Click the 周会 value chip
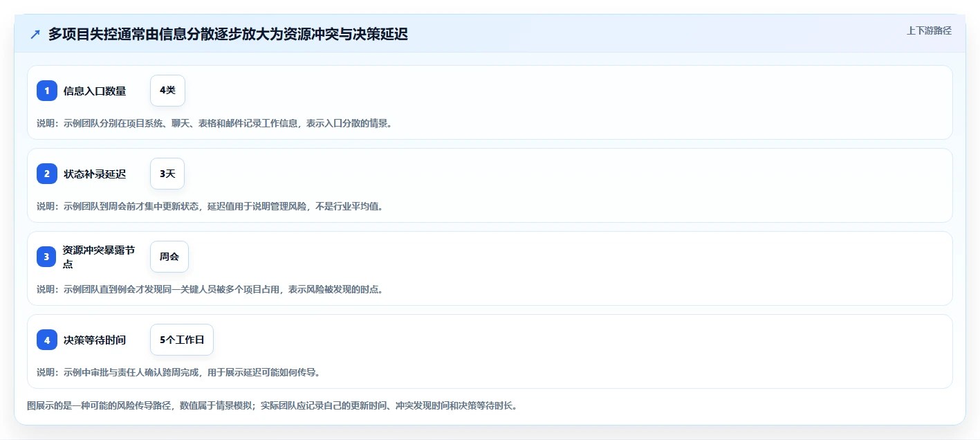The width and height of the screenshot is (980, 440). [169, 257]
